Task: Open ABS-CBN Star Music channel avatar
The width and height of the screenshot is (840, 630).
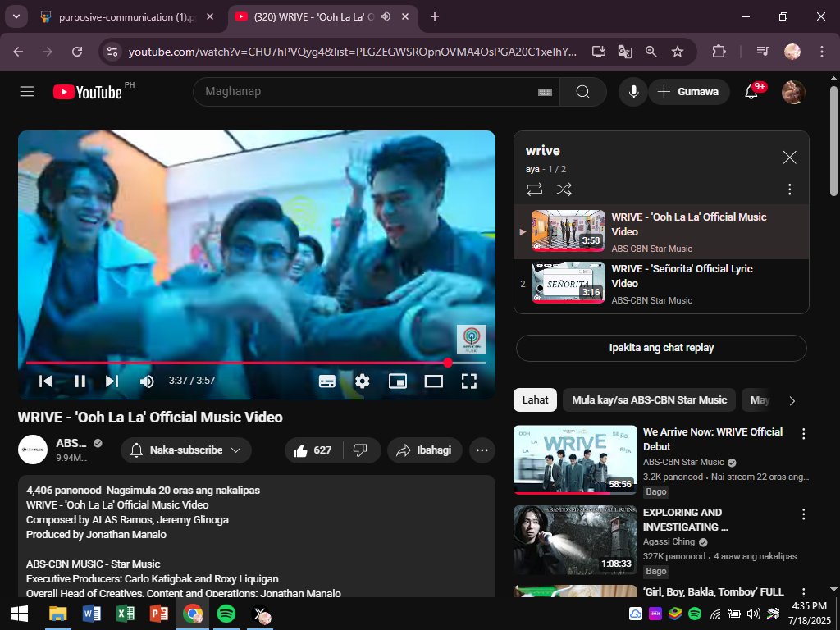Action: point(33,450)
